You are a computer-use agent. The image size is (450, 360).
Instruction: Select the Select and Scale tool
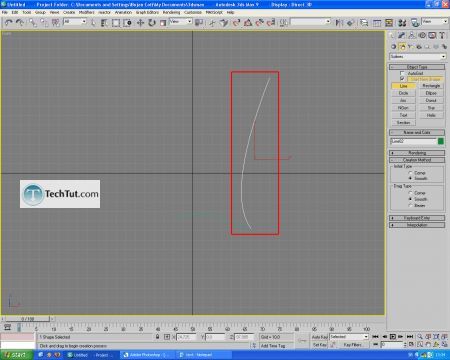click(x=163, y=22)
